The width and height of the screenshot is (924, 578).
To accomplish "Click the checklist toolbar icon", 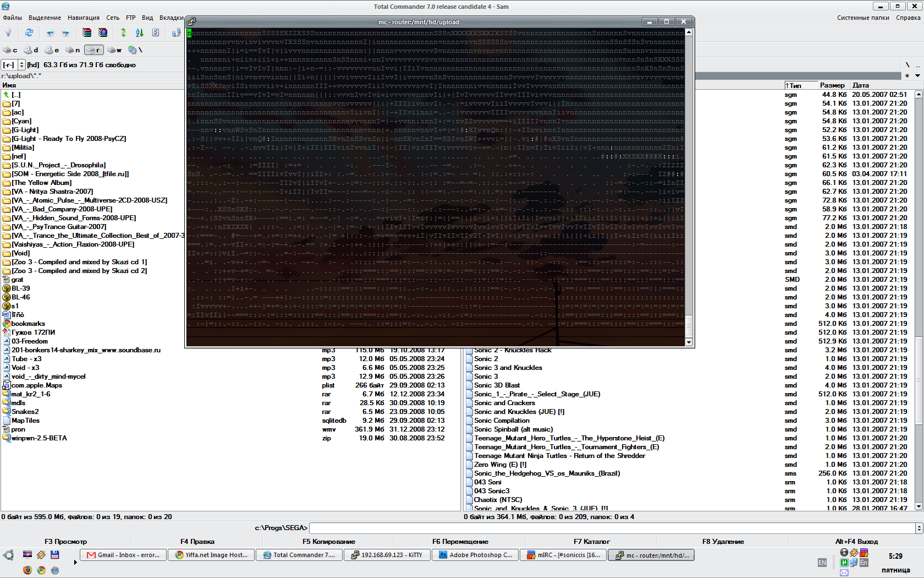I will tap(156, 32).
